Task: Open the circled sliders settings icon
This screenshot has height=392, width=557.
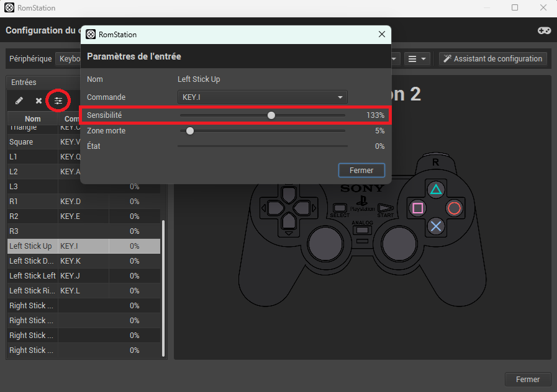Action: coord(58,100)
